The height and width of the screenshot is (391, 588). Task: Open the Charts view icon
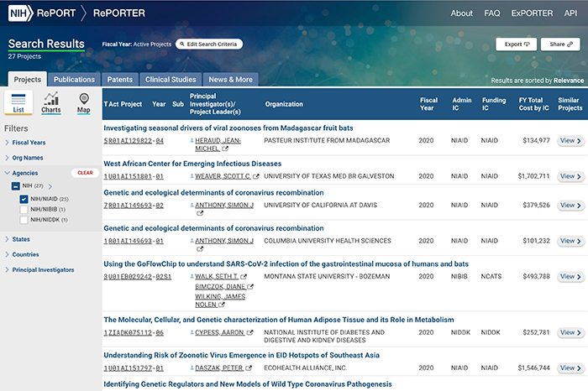tap(51, 102)
